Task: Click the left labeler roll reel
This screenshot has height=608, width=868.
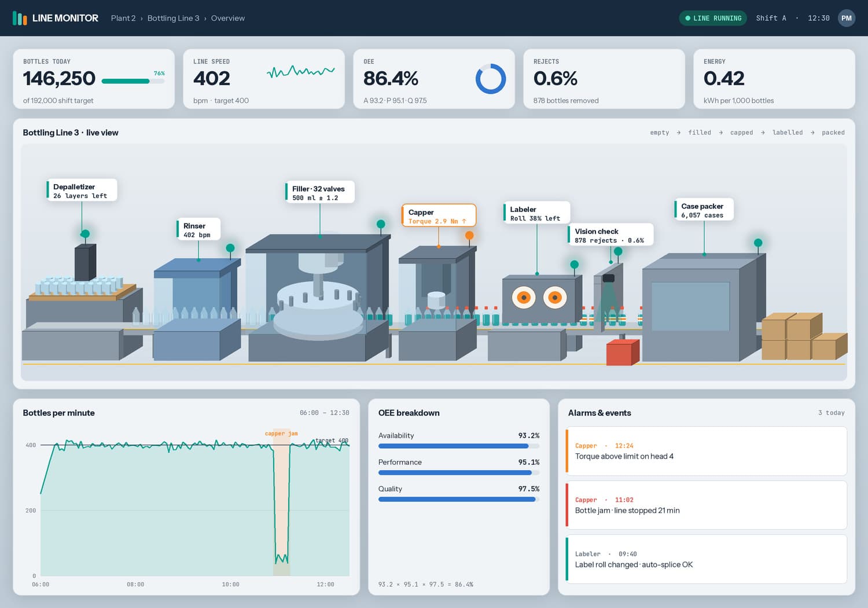Action: pyautogui.click(x=524, y=298)
